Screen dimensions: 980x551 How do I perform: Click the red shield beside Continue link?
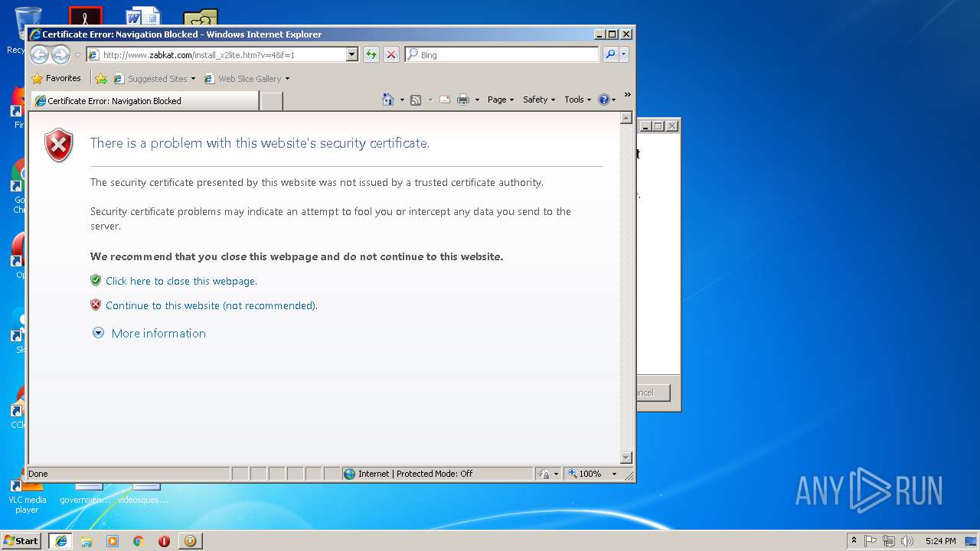pyautogui.click(x=96, y=305)
